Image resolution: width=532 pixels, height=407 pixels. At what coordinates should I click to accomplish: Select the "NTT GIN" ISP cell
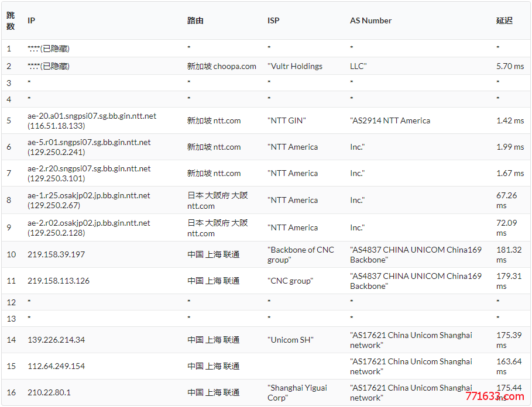[287, 120]
